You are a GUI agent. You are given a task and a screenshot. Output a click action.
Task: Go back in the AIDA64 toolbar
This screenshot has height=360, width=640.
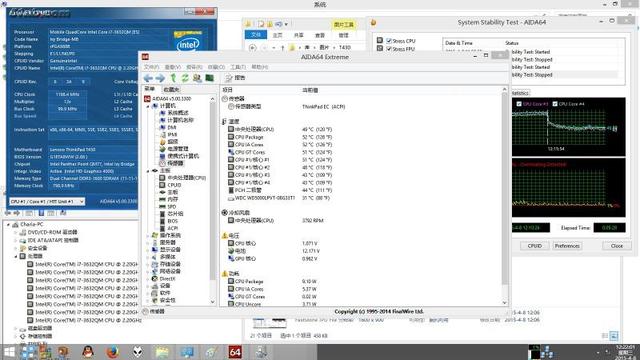[148, 78]
